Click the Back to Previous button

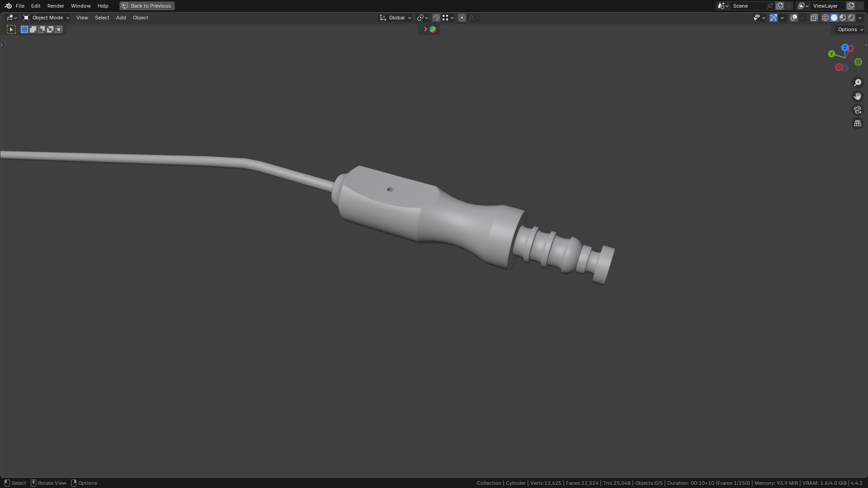147,6
